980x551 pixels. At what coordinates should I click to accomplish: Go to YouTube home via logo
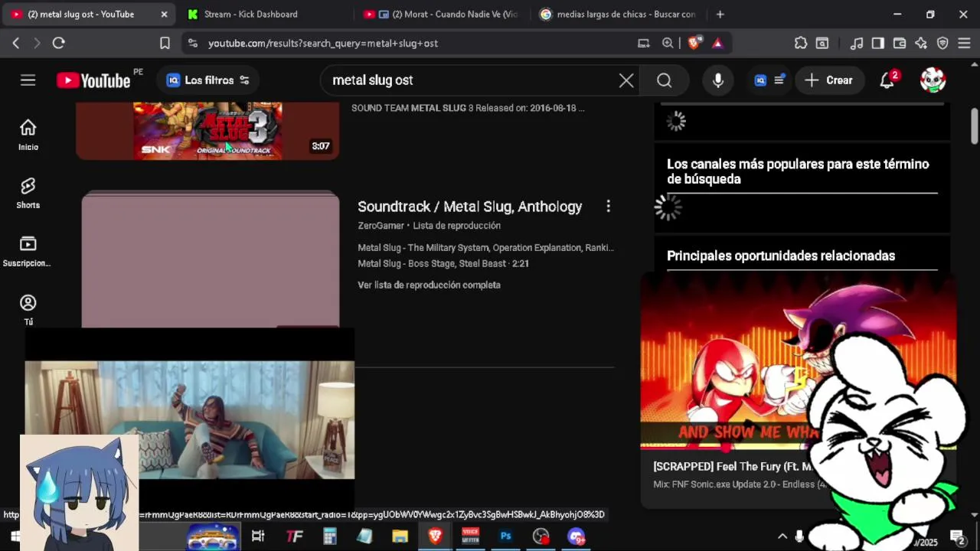93,80
